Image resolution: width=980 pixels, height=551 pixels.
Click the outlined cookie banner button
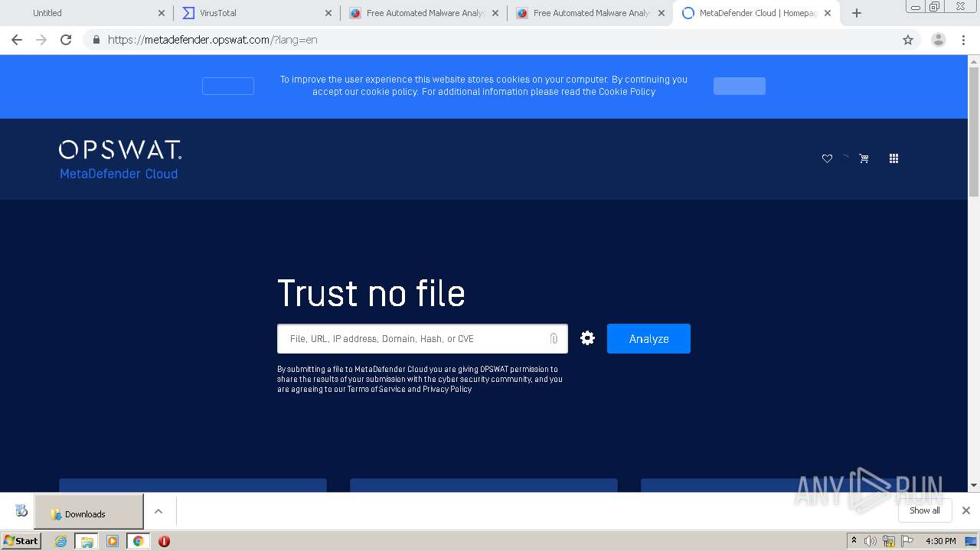pos(228,86)
